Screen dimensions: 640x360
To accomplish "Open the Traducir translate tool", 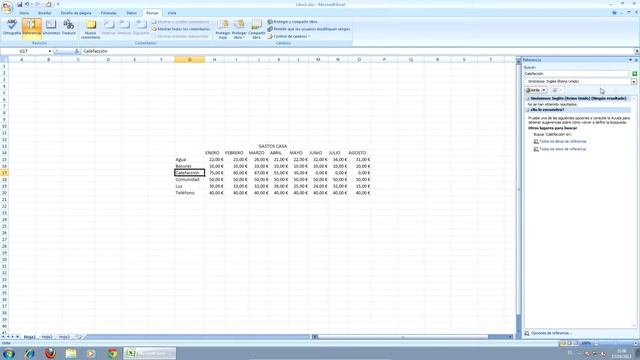I will coord(69,27).
